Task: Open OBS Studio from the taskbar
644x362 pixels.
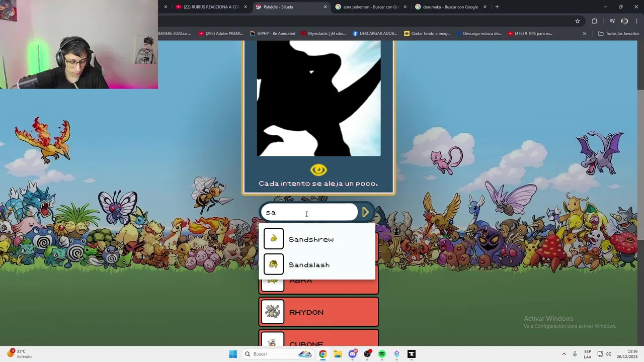Action: pyautogui.click(x=367, y=354)
